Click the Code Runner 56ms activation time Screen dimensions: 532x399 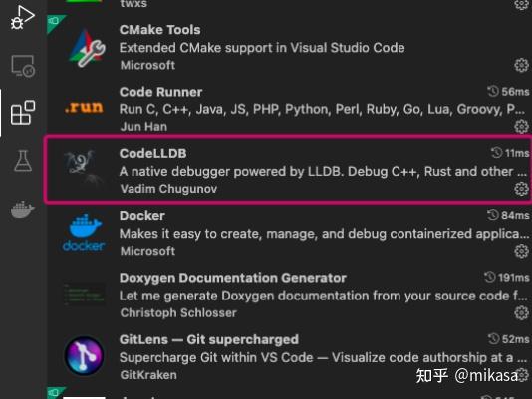click(508, 92)
